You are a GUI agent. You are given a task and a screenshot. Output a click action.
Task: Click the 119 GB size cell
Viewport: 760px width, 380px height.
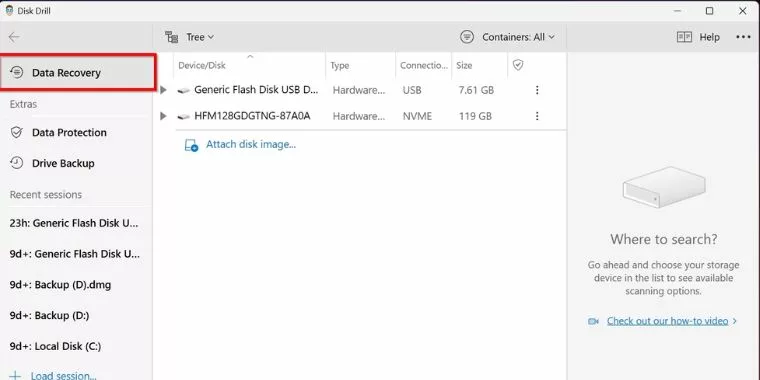tap(475, 116)
